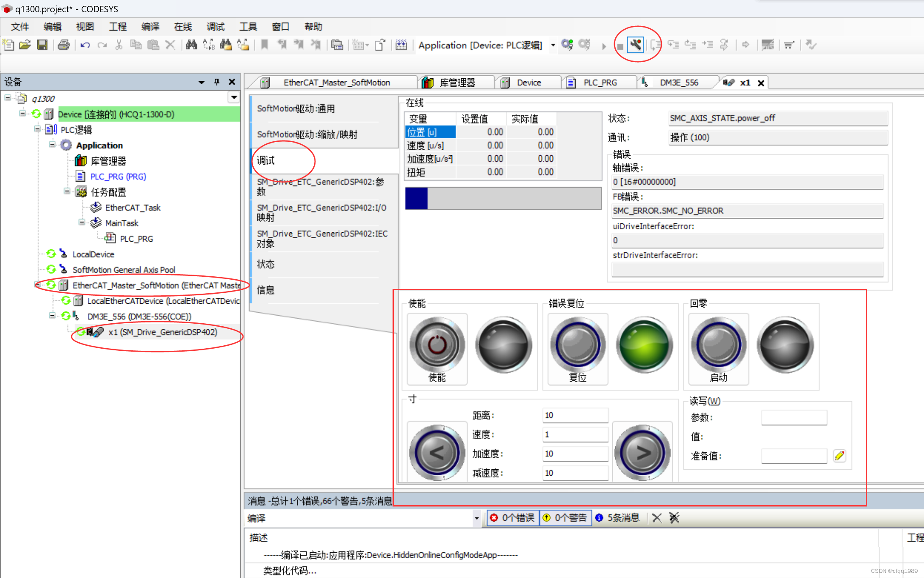Click the Step Over debugging icon
Viewport: 924px width, 578px height.
673,44
